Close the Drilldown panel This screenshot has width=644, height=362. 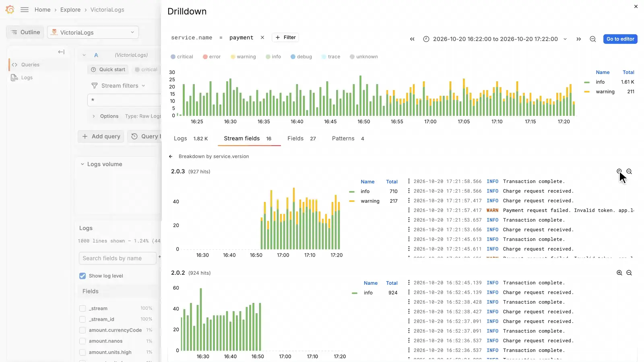coord(636,6)
